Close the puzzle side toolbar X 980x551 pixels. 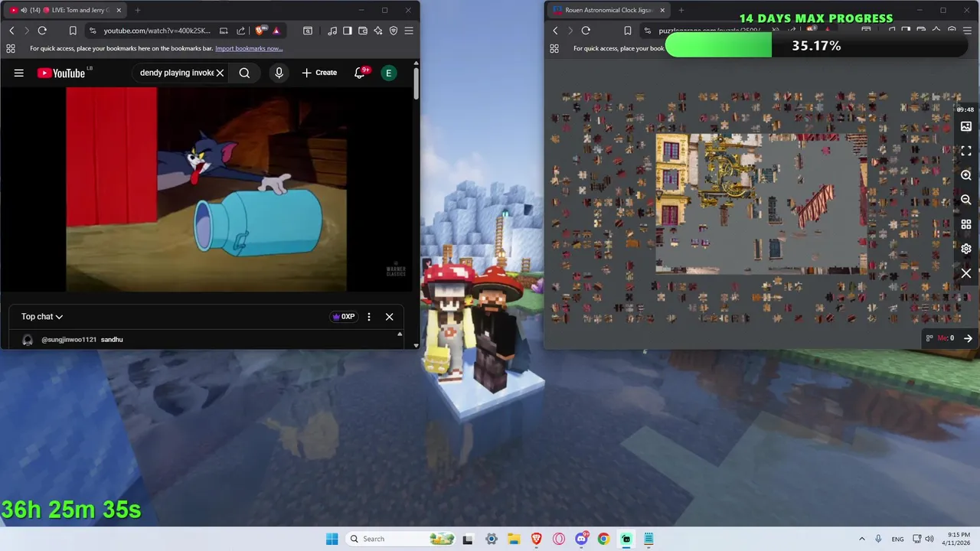[966, 273]
